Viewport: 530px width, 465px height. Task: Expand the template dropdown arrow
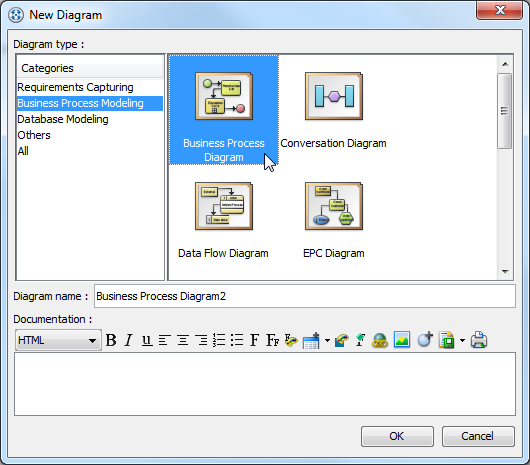pyautogui.click(x=462, y=340)
